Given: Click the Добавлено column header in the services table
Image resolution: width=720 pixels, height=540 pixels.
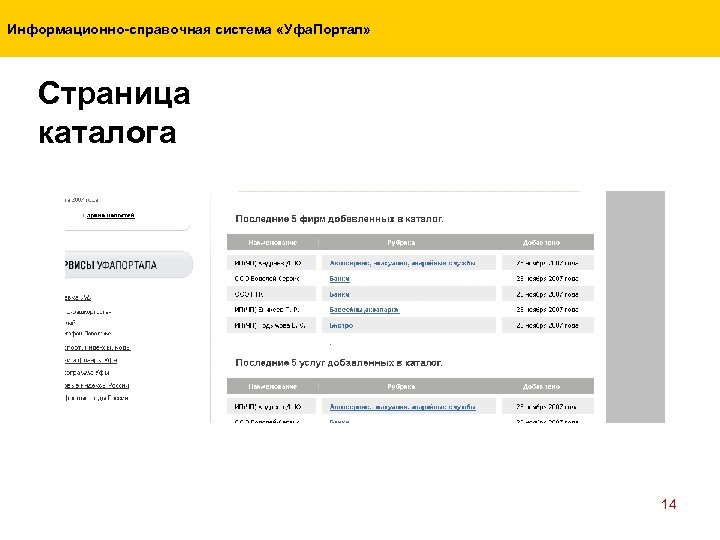Looking at the screenshot, I should pyautogui.click(x=541, y=387).
